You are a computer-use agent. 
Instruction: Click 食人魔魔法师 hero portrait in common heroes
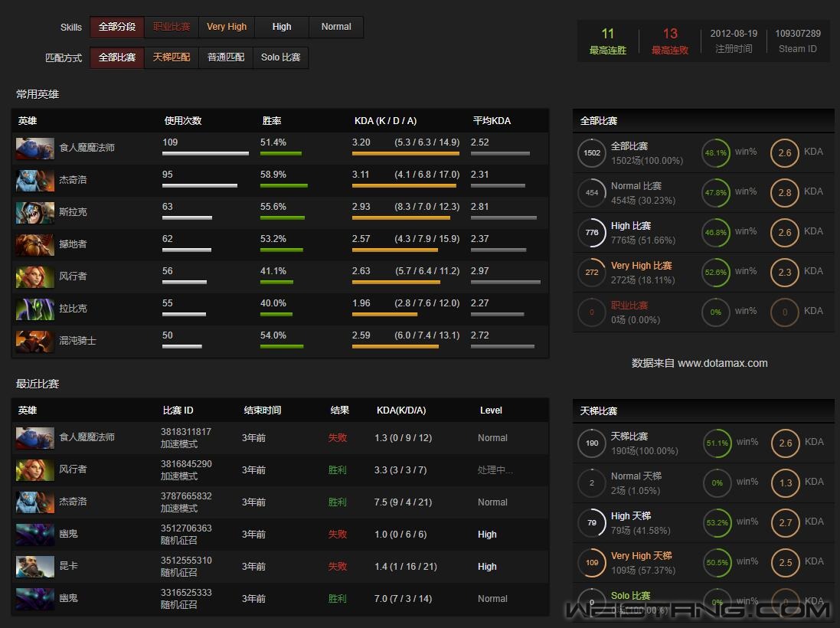[x=34, y=149]
